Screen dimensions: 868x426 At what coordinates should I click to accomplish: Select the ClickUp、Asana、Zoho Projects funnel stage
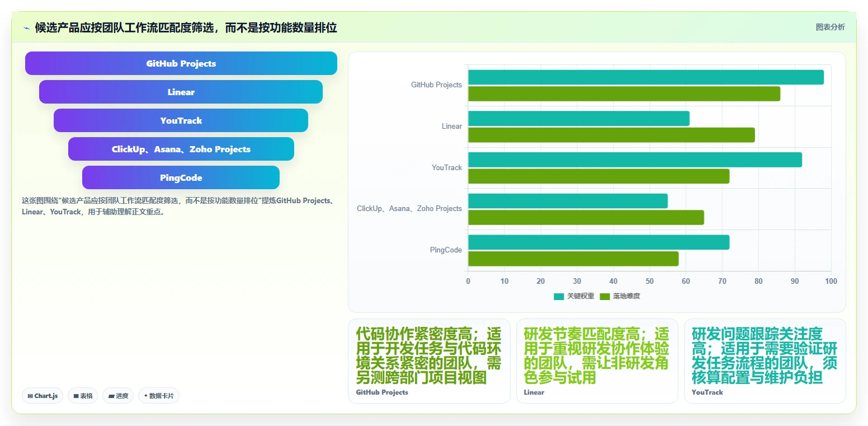click(181, 149)
